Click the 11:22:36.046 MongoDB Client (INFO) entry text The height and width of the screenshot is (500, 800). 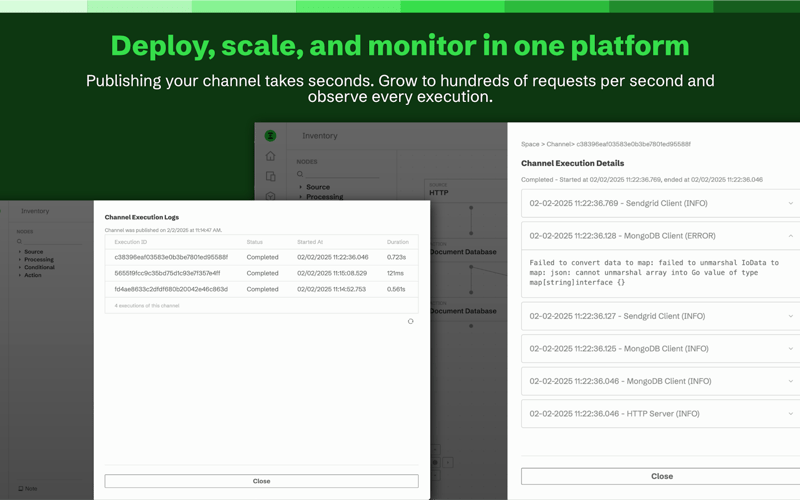[620, 381]
